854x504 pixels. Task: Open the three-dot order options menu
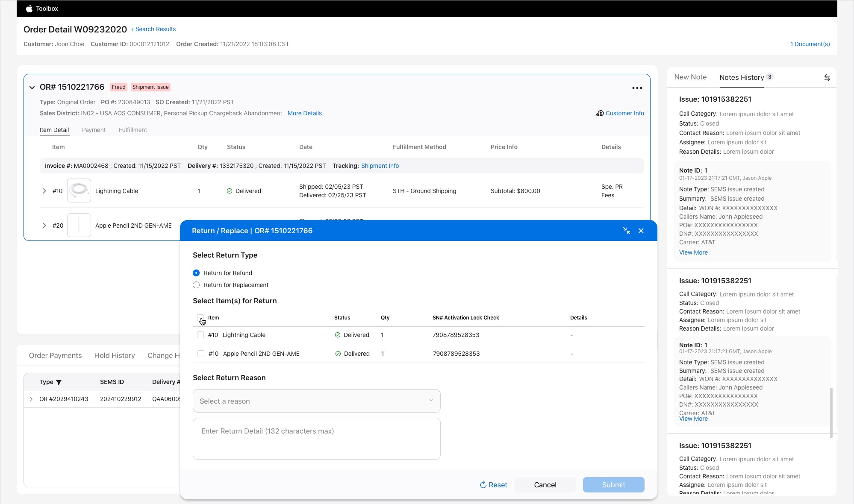637,88
